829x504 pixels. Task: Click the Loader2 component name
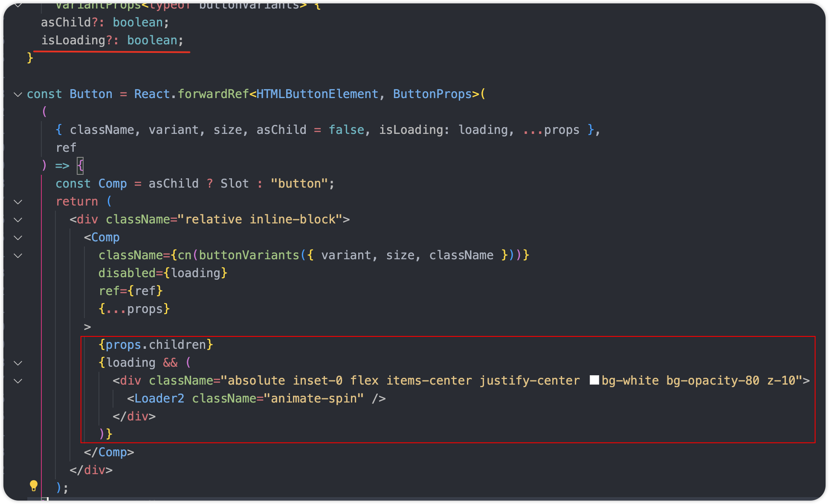[x=159, y=398]
